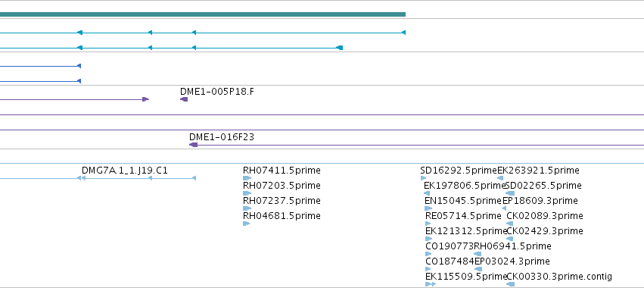Select the DME1-005P18.F purple arrow marker
This screenshot has width=644, height=288.
pyautogui.click(x=184, y=99)
